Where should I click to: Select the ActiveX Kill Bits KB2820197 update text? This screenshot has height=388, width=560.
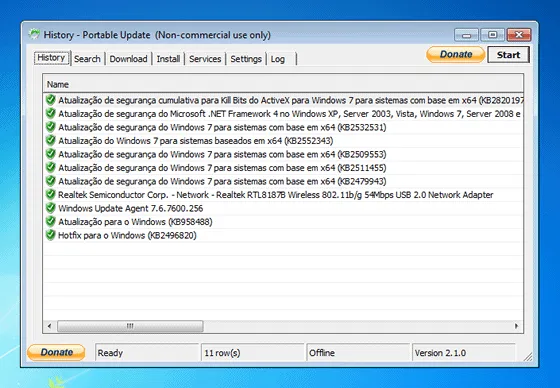291,100
